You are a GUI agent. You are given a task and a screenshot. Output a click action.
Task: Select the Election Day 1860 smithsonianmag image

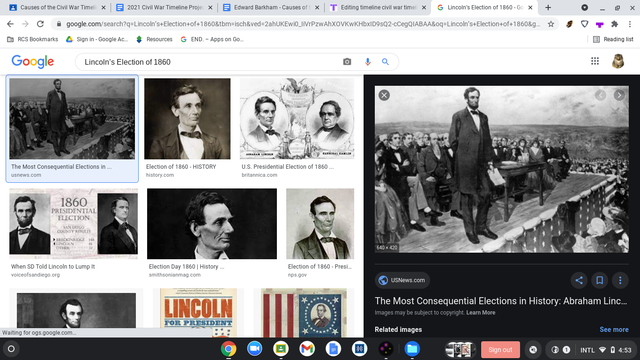point(212,223)
